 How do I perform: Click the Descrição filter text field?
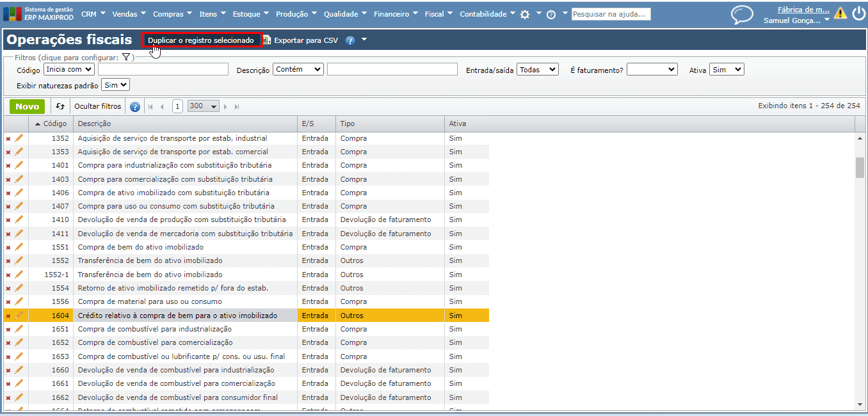tap(392, 69)
